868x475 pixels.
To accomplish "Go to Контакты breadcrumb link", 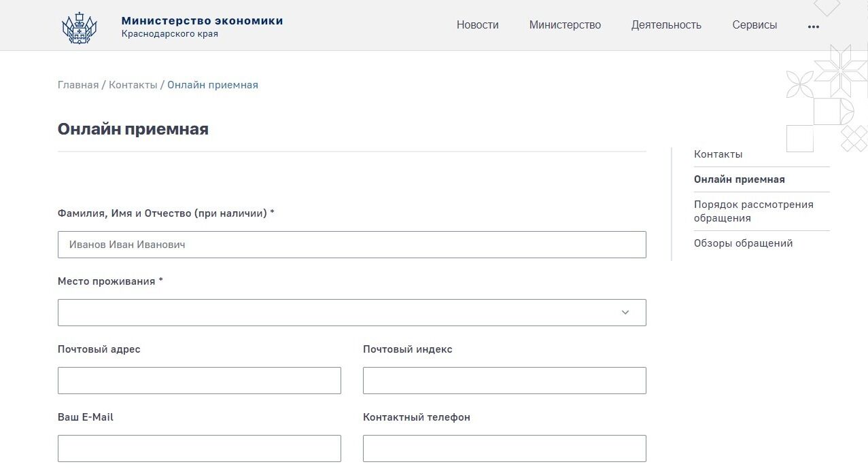I will click(133, 85).
